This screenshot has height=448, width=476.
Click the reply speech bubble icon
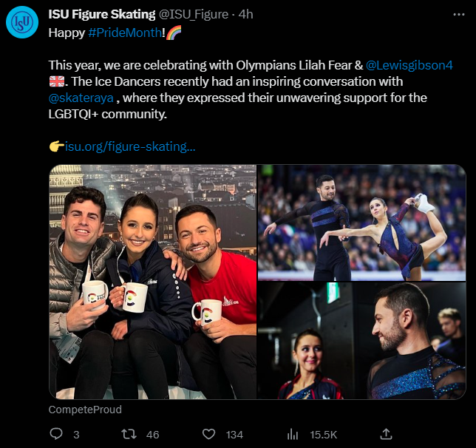point(55,434)
